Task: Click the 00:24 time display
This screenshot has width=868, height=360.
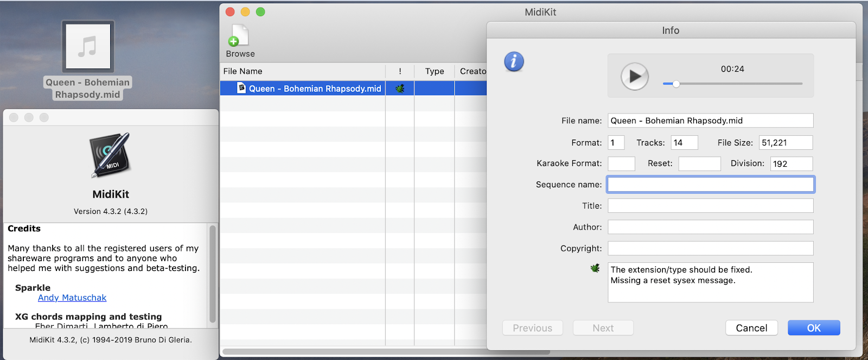Action: click(732, 69)
